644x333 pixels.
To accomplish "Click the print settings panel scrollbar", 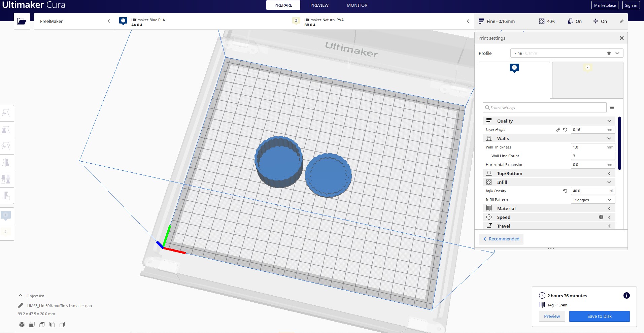I will tap(619, 143).
